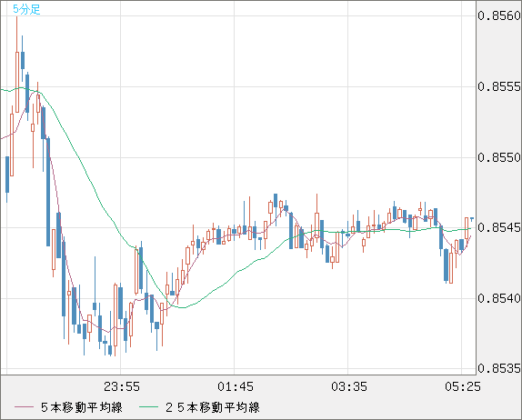The image size is (522, 420).
Task: Click the 0.8535 price axis label
Action: [499, 368]
